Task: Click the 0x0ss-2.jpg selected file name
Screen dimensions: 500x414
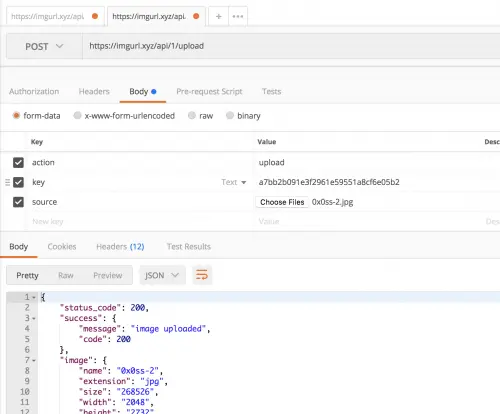Action: [332, 202]
